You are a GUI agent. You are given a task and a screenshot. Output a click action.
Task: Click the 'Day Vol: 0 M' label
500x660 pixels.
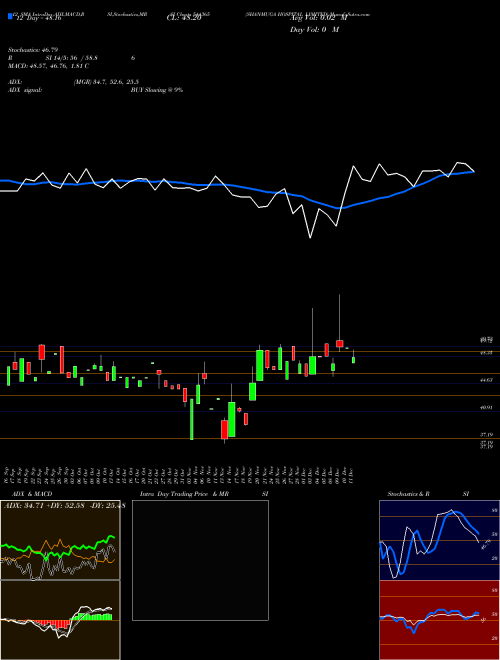[314, 30]
